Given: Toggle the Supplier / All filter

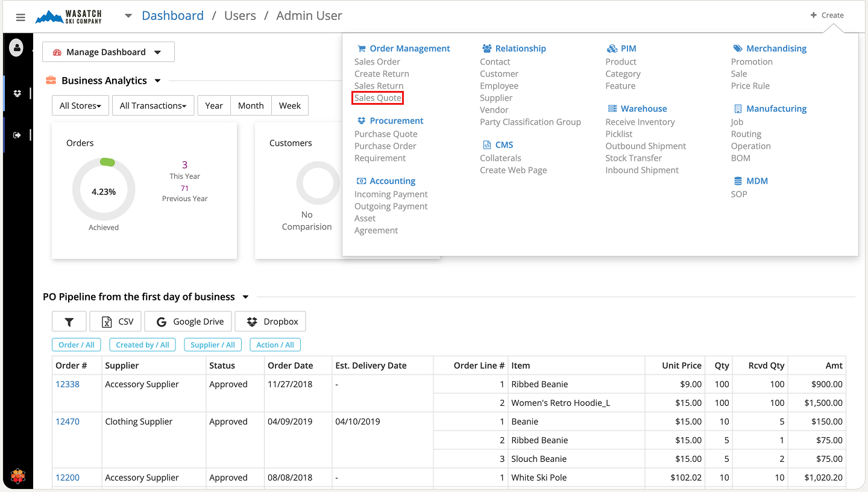Looking at the screenshot, I should click(213, 345).
